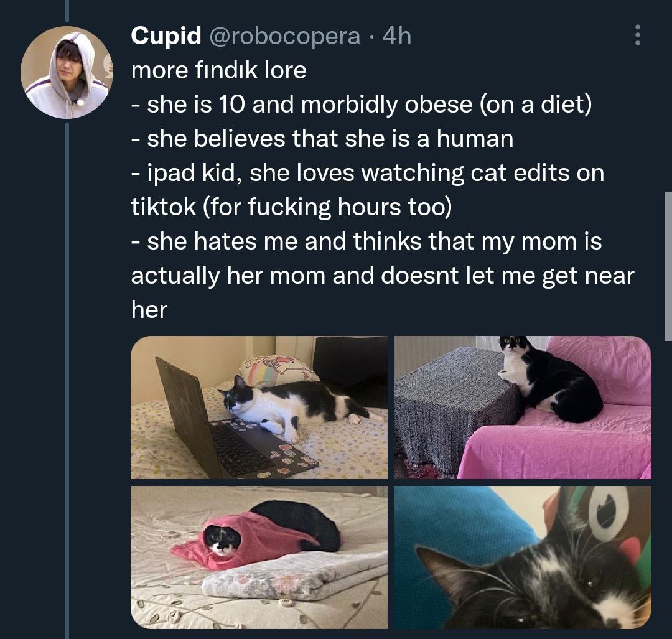View the photo of cat on pink sofa
The width and height of the screenshot is (672, 639).
523,408
